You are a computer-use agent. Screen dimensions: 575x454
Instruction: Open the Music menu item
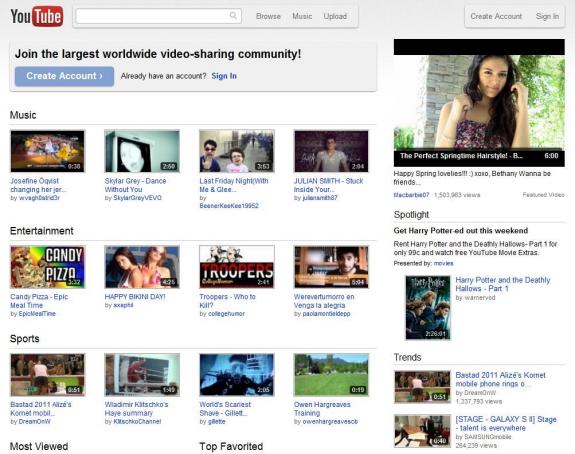point(302,16)
